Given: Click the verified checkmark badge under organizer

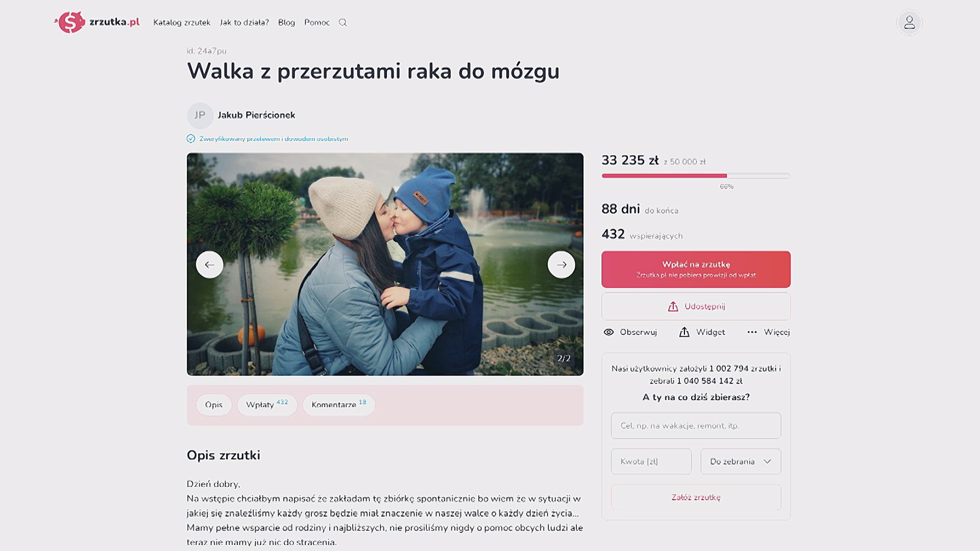Looking at the screenshot, I should (191, 139).
